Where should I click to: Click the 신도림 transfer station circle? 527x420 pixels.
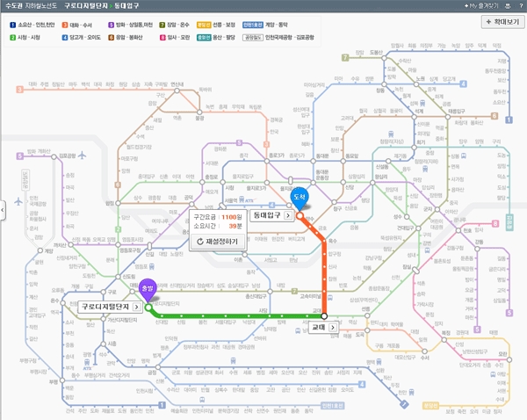118,277
